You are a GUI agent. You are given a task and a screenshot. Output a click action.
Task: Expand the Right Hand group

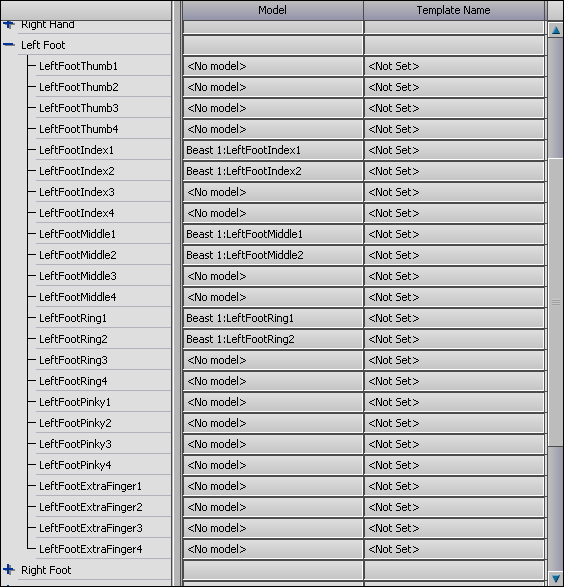click(8, 25)
